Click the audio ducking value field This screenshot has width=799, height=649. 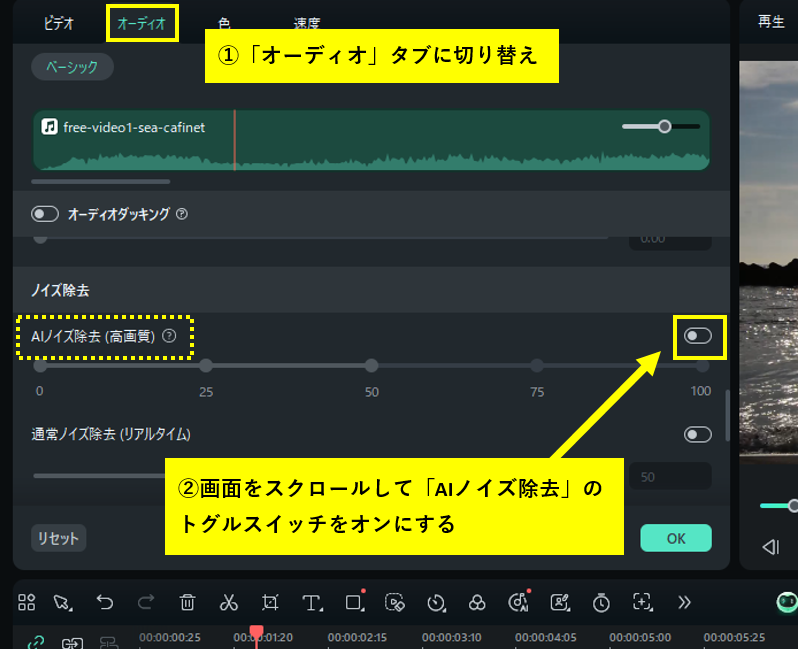pos(670,241)
